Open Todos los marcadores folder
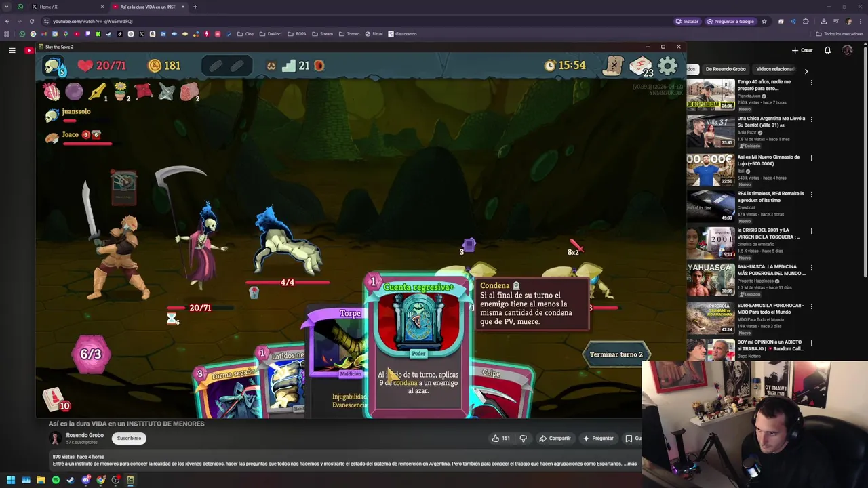This screenshot has height=488, width=868. click(x=840, y=34)
